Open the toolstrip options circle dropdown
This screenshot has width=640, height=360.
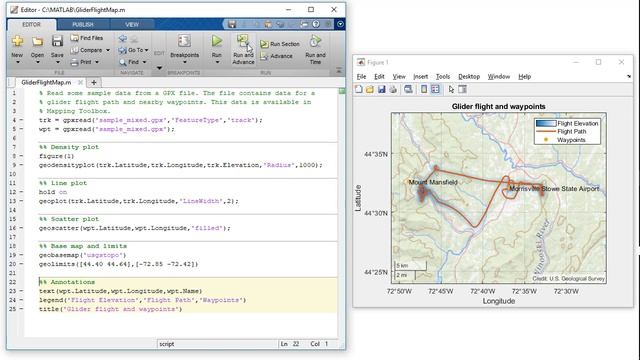(x=340, y=24)
